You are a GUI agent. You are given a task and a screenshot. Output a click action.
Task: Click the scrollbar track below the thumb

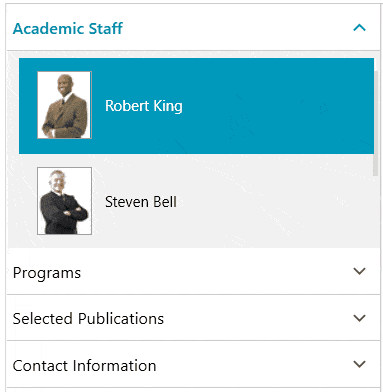[376, 211]
